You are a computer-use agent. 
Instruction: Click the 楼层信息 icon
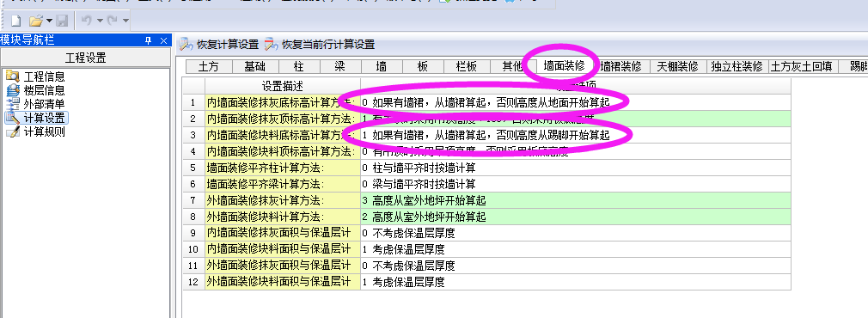click(12, 90)
